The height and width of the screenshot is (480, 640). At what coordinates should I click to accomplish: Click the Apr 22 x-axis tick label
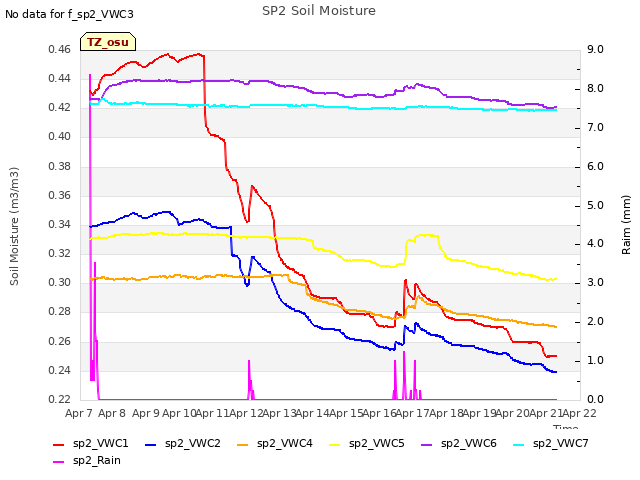coord(579,413)
